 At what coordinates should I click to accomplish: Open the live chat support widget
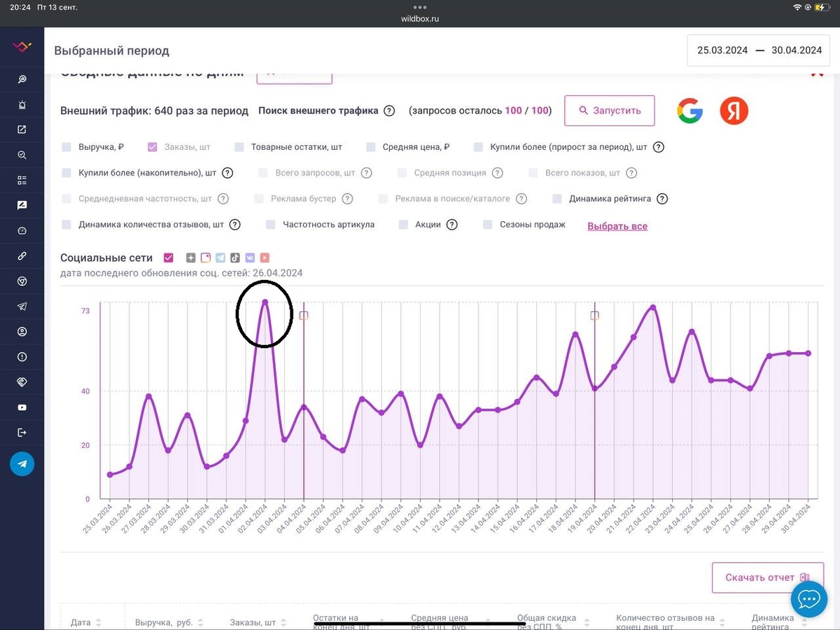809,599
